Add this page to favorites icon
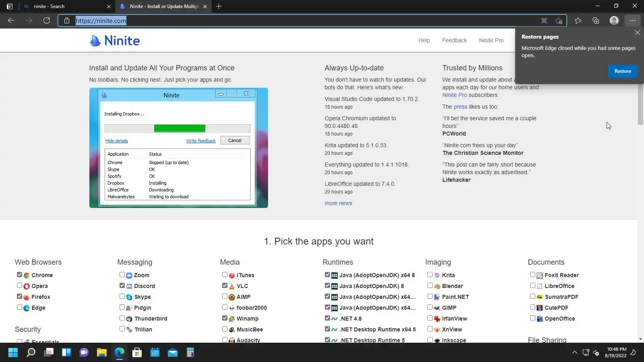Screen dimensions: 644x362 point(559,21)
